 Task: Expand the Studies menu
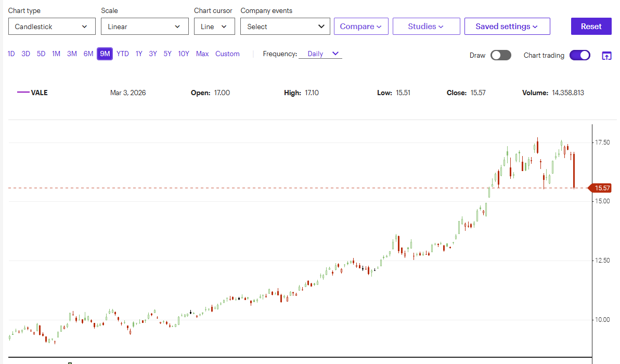(x=427, y=27)
